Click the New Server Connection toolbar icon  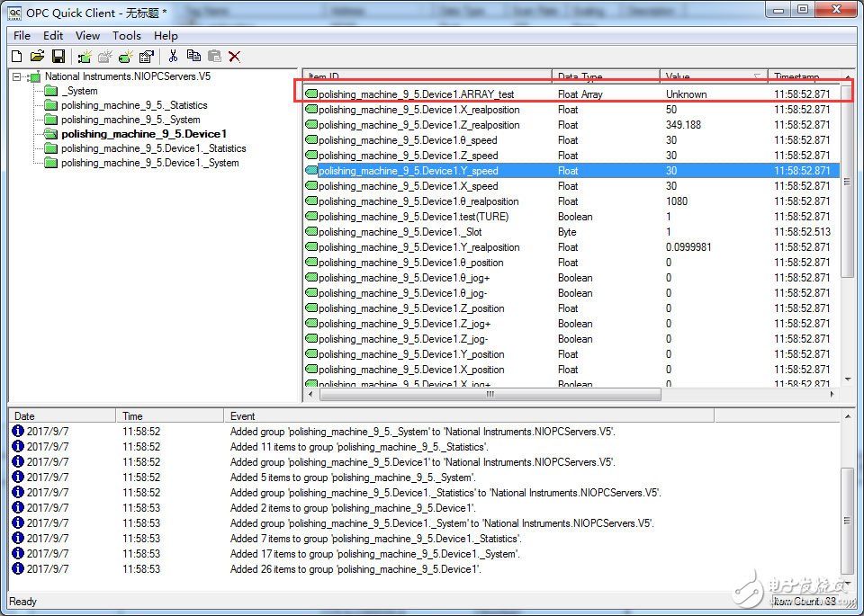click(x=85, y=56)
